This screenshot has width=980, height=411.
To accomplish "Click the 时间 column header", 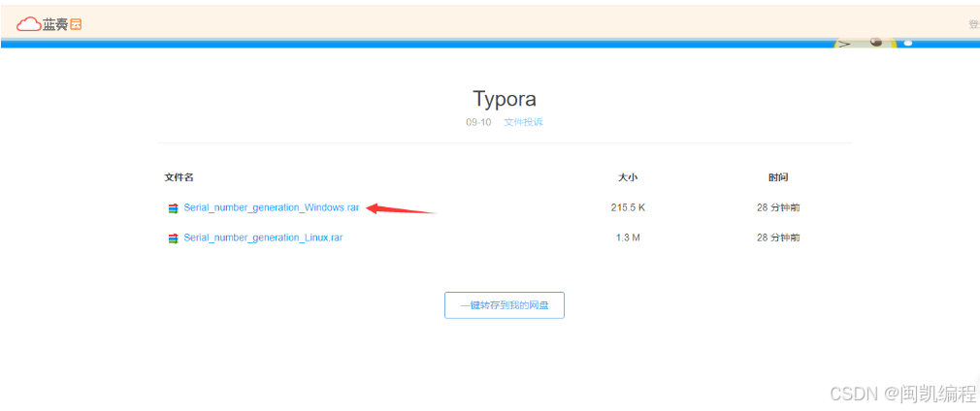I will tap(778, 177).
